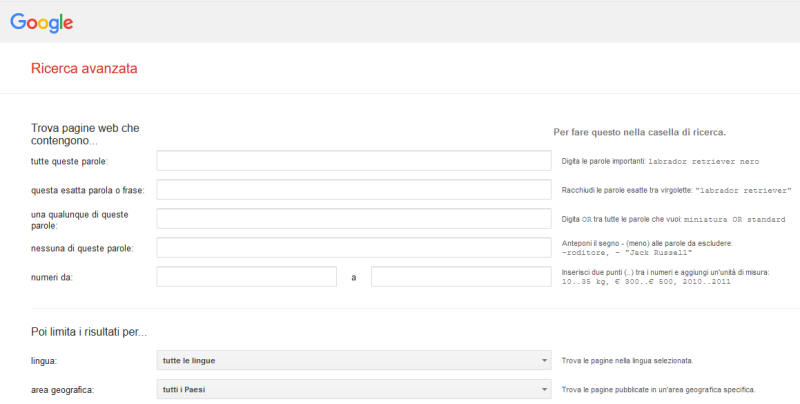Focus the 'tutte queste parole' text field
This screenshot has height=404, width=800.
(x=354, y=161)
